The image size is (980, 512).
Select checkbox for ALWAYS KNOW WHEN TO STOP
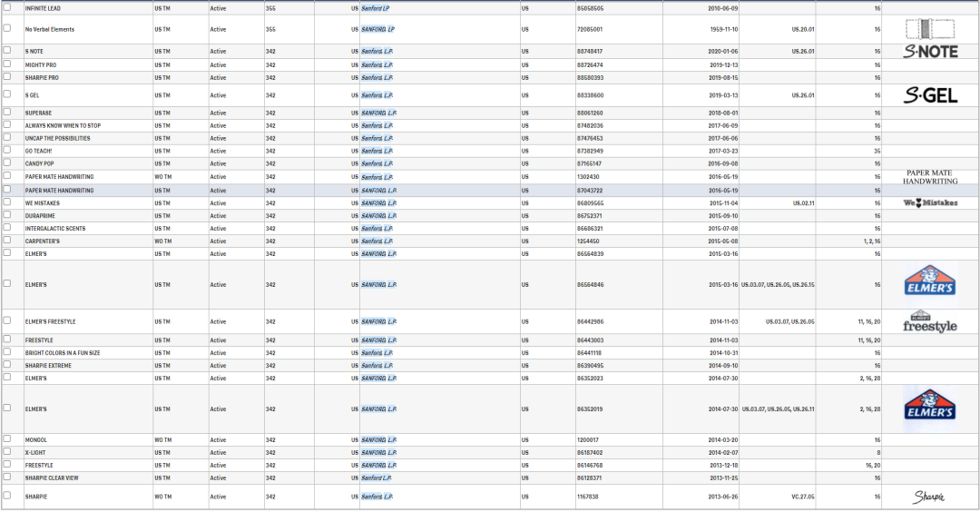coord(7,124)
